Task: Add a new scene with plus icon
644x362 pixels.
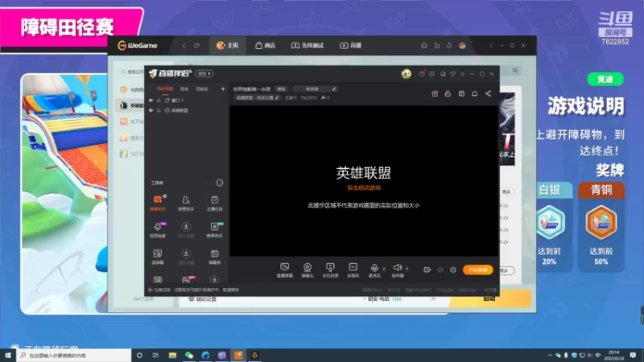Action: (x=223, y=88)
